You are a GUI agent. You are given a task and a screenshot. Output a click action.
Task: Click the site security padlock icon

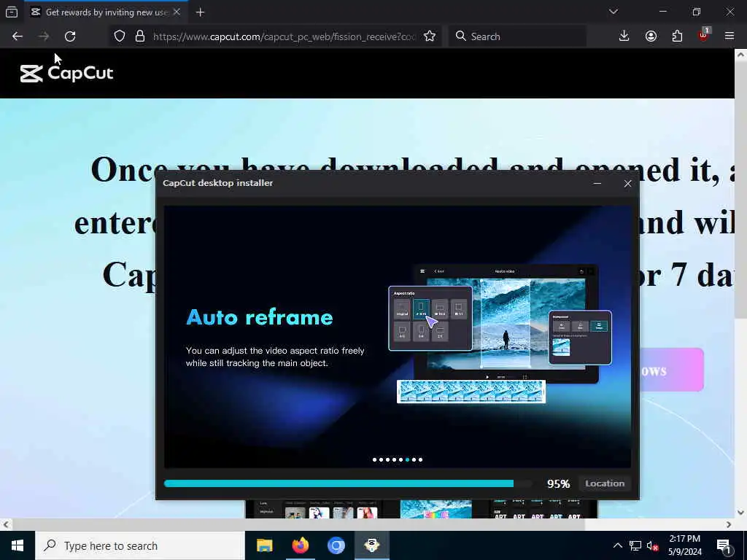tap(139, 36)
